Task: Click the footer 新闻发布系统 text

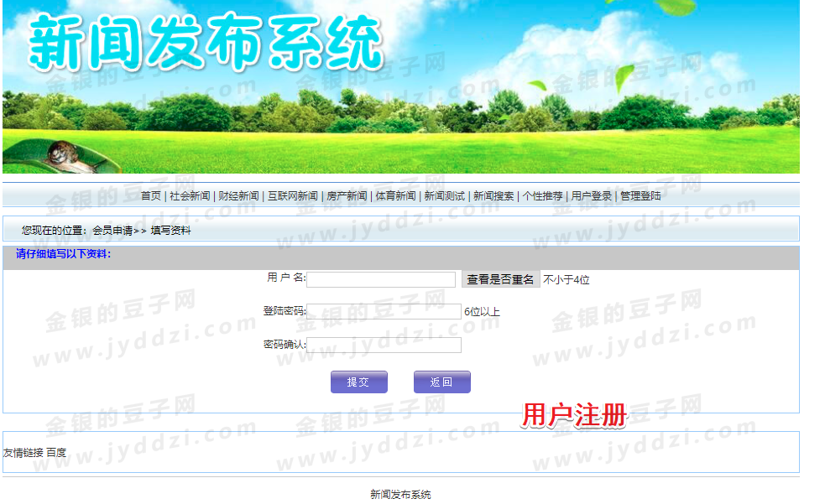Action: pos(400,494)
